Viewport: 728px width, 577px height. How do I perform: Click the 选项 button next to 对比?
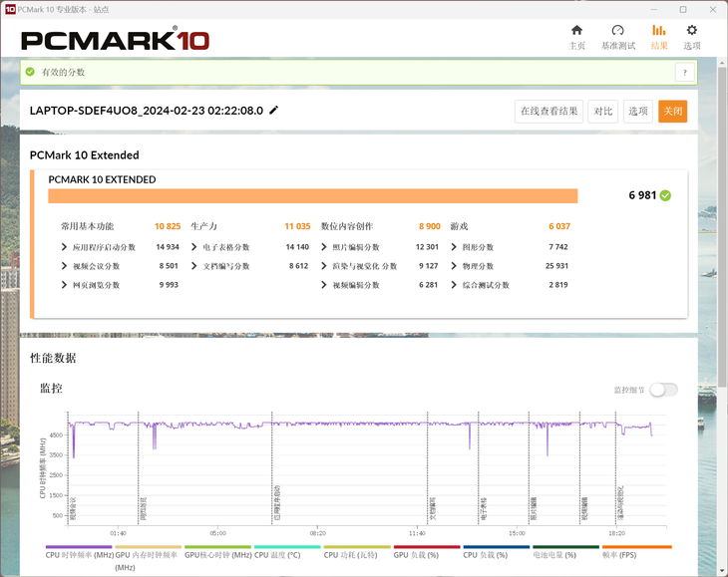tap(638, 112)
